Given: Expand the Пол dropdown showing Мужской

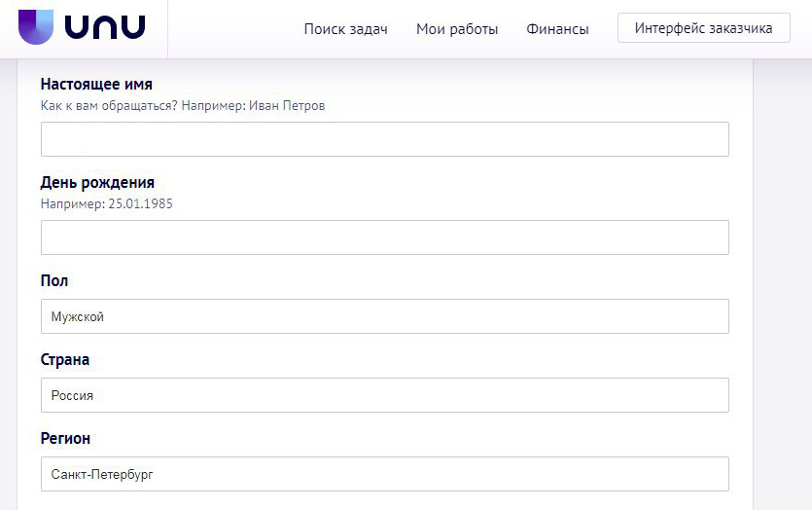Looking at the screenshot, I should click(384, 316).
